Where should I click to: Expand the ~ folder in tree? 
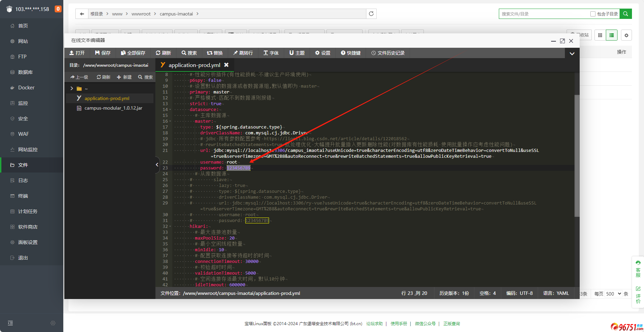pos(72,88)
